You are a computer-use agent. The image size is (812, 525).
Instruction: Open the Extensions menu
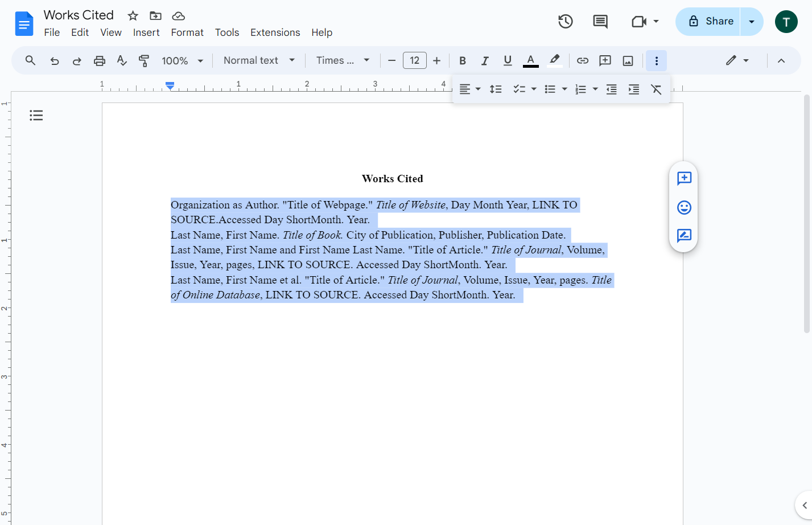coord(275,32)
